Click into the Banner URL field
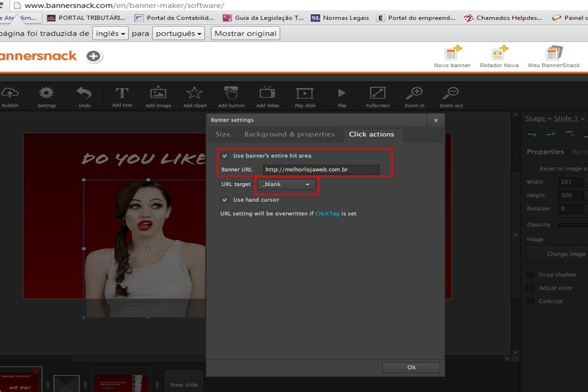Viewport: 588px width, 392px height. click(321, 170)
